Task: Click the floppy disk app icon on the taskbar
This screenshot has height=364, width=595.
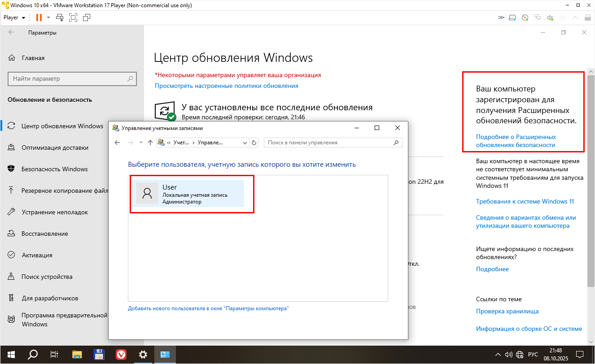Action: pyautogui.click(x=99, y=354)
